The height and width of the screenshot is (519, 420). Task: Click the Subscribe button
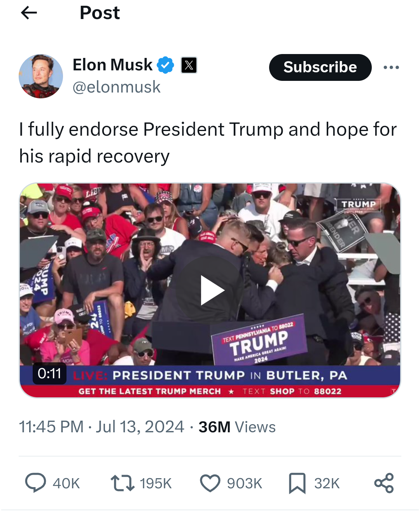click(x=320, y=67)
